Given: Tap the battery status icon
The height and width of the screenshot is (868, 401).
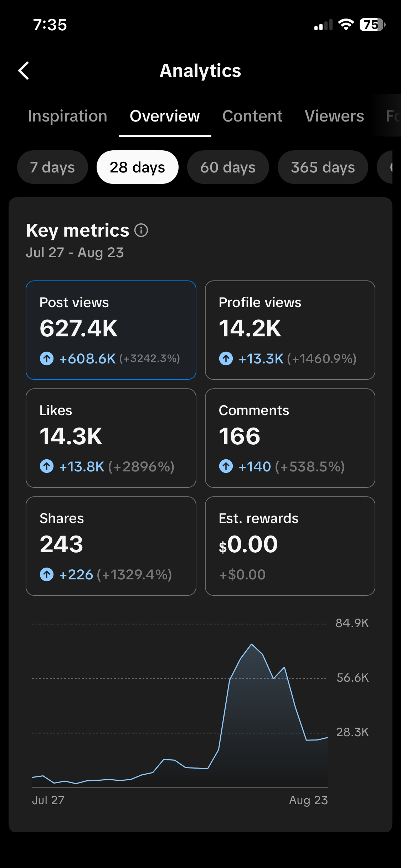Looking at the screenshot, I should coord(372,25).
